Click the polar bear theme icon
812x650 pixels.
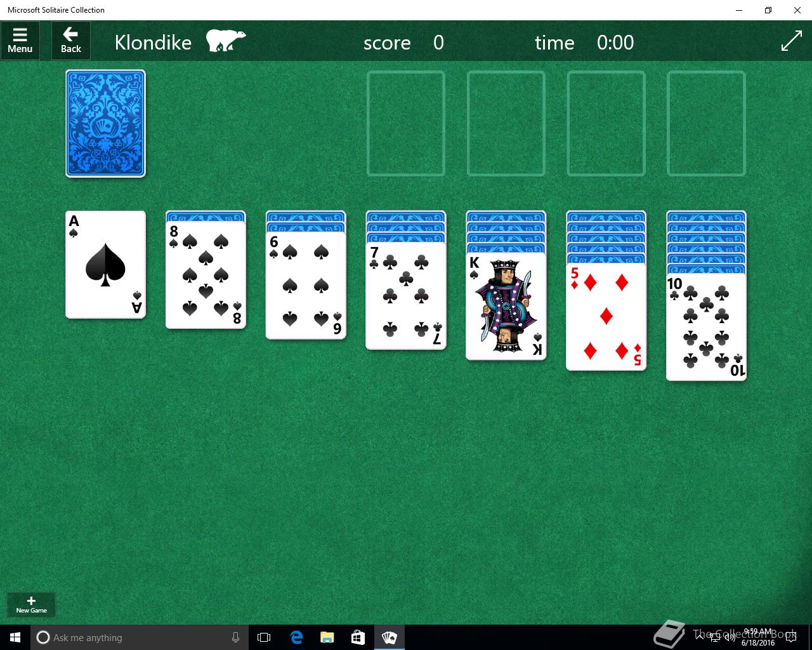[225, 41]
